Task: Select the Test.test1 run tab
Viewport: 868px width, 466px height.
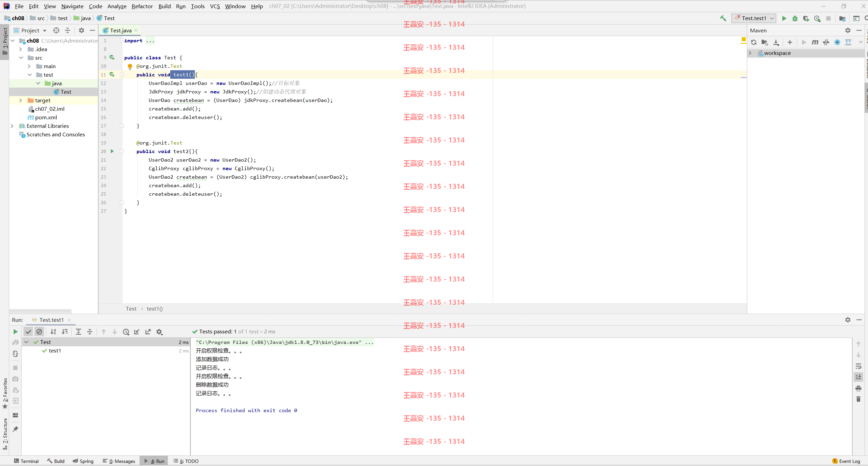Action: (51, 320)
